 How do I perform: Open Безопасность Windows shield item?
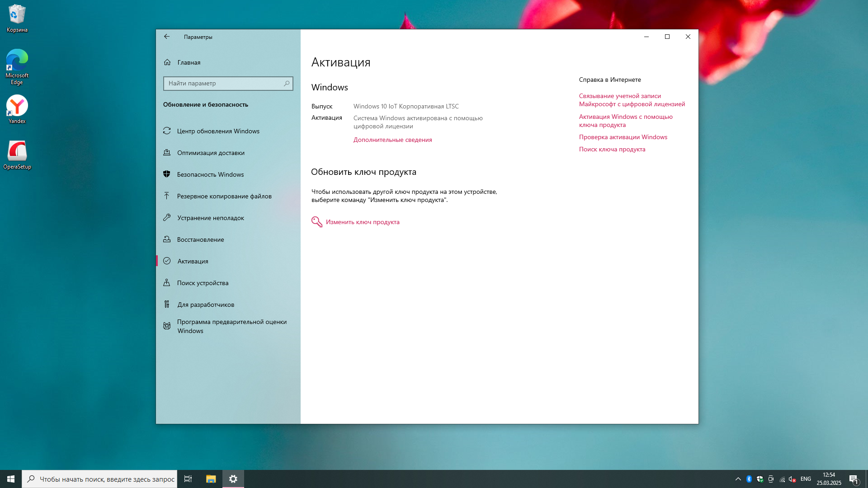pyautogui.click(x=210, y=174)
